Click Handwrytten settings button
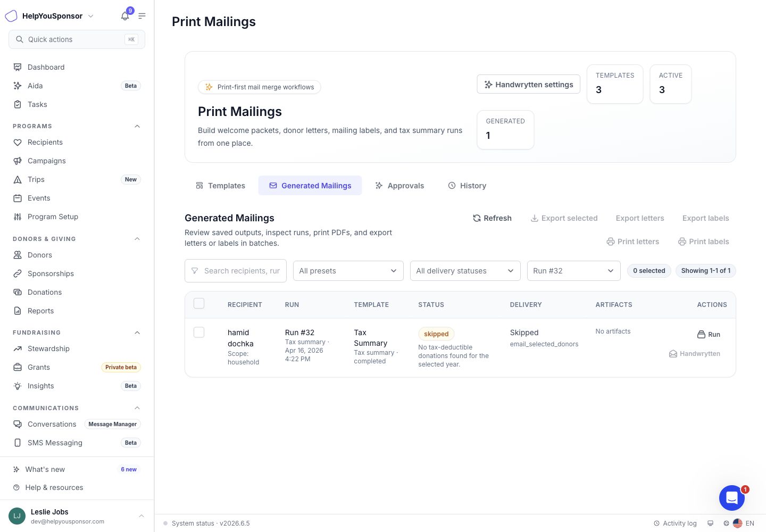Image resolution: width=766 pixels, height=532 pixels. tap(529, 85)
